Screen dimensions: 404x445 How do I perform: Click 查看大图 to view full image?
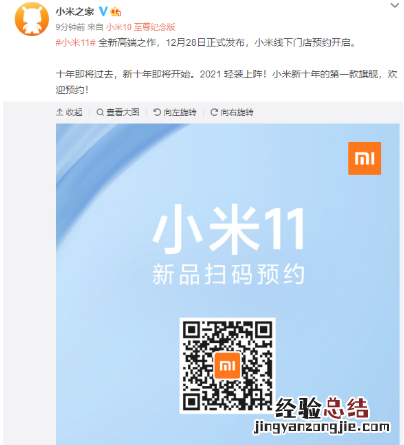(123, 112)
